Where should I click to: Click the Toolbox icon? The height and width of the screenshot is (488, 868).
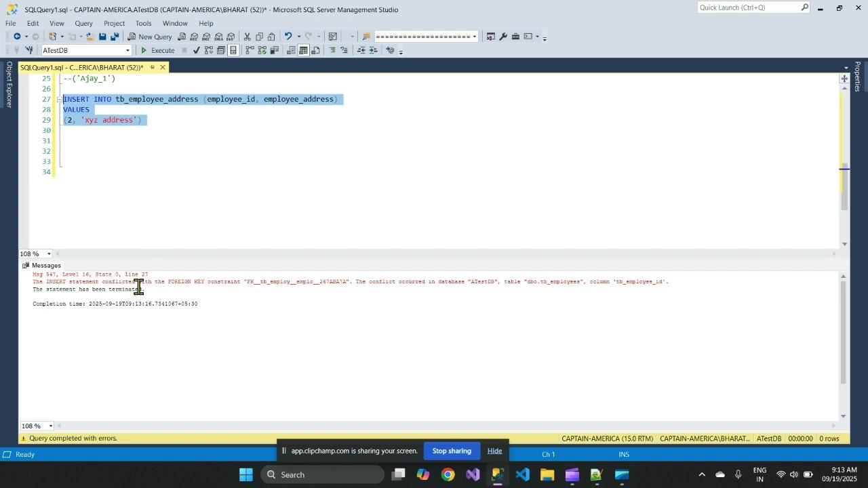coord(515,37)
